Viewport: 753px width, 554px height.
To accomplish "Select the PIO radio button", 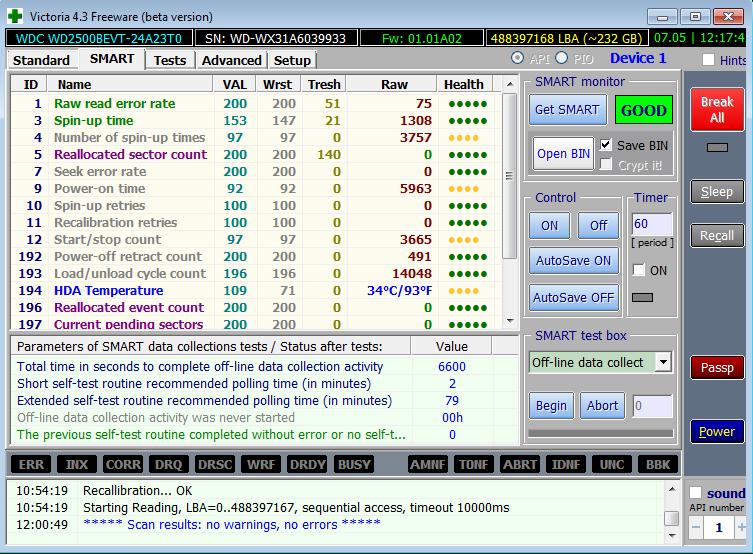I will click(x=561, y=58).
